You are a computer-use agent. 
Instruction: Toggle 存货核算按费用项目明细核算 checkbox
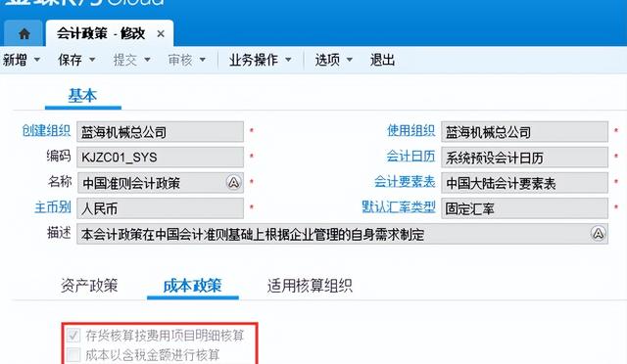click(x=73, y=336)
